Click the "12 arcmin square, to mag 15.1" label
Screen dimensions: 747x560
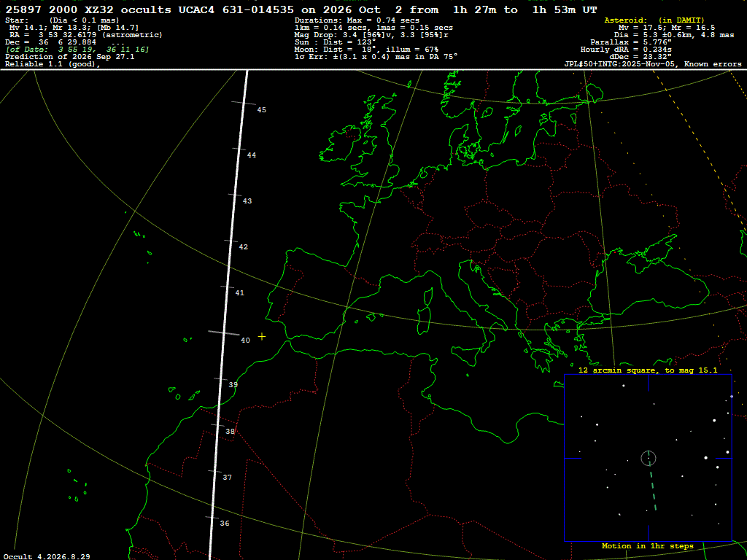click(x=648, y=370)
